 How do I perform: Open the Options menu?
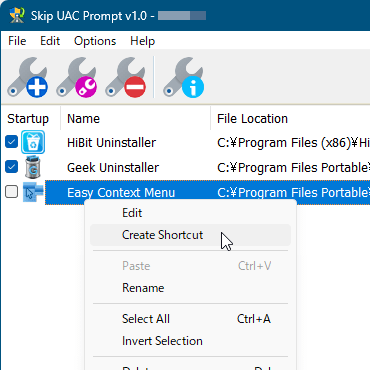95,41
